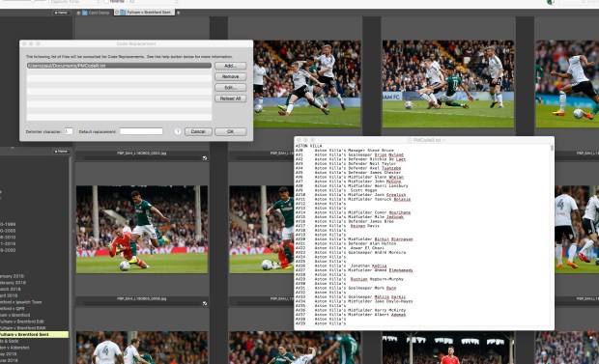Screen dimensions: 599x364
Task: Open the folder ending in v Aldershot
Action: pos(14,348)
